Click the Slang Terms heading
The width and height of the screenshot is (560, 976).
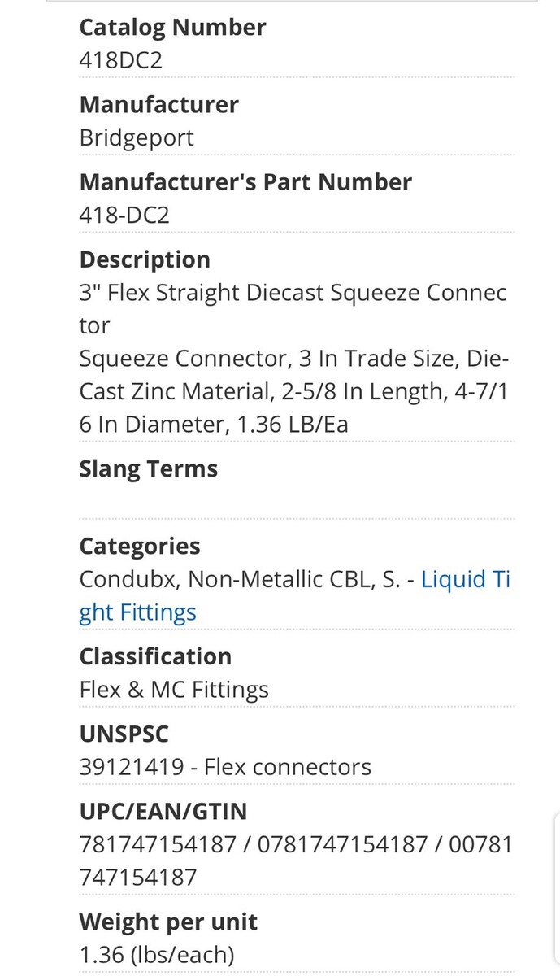click(148, 469)
